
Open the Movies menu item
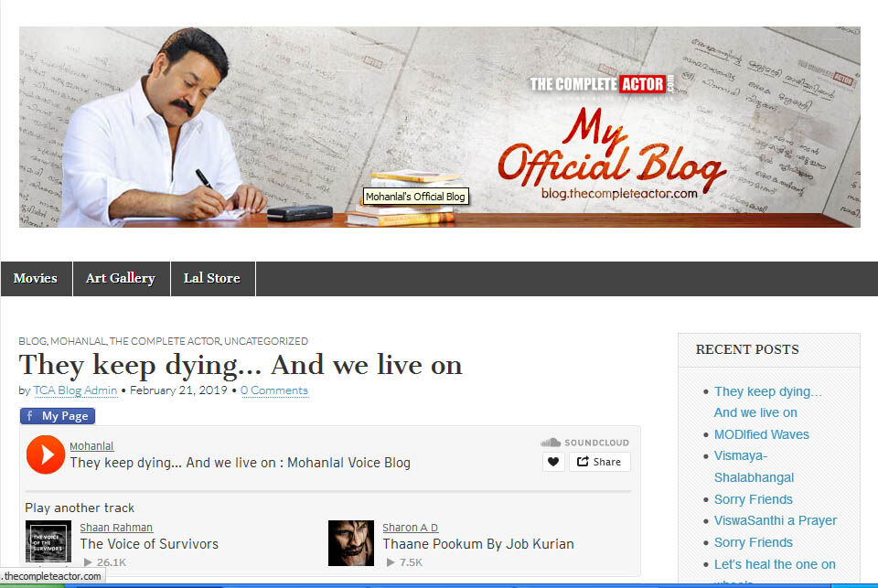click(x=36, y=279)
